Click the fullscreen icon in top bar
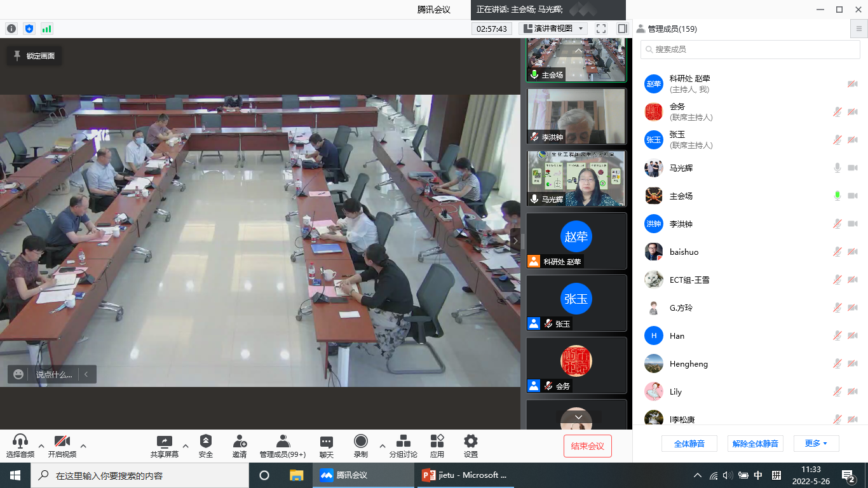 click(601, 29)
